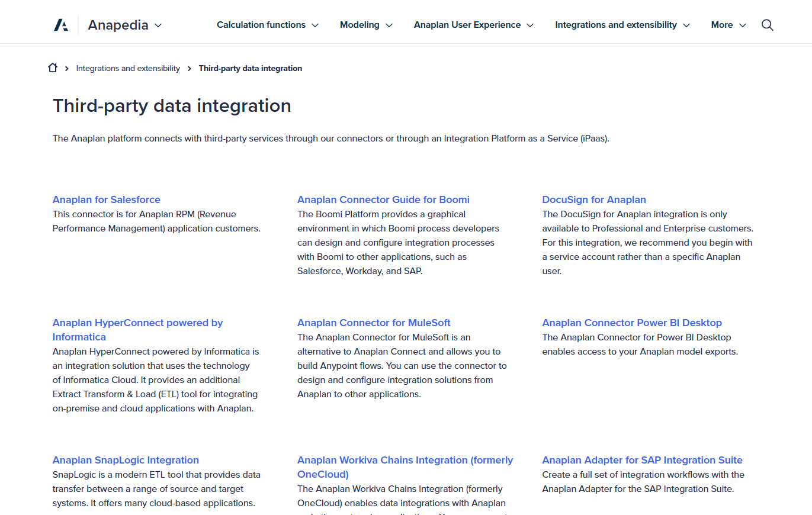Open Anaplan Connector Guide for Boomi
The height and width of the screenshot is (515, 812).
point(383,199)
